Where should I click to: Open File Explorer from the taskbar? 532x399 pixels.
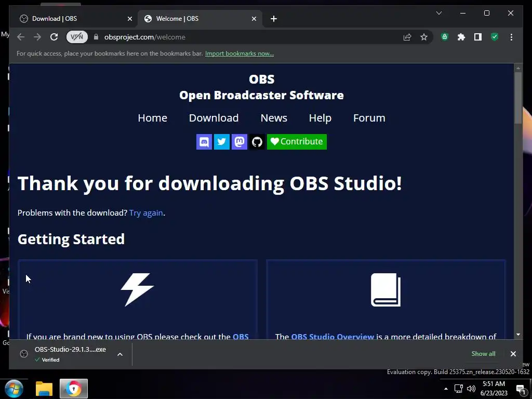[44, 389]
